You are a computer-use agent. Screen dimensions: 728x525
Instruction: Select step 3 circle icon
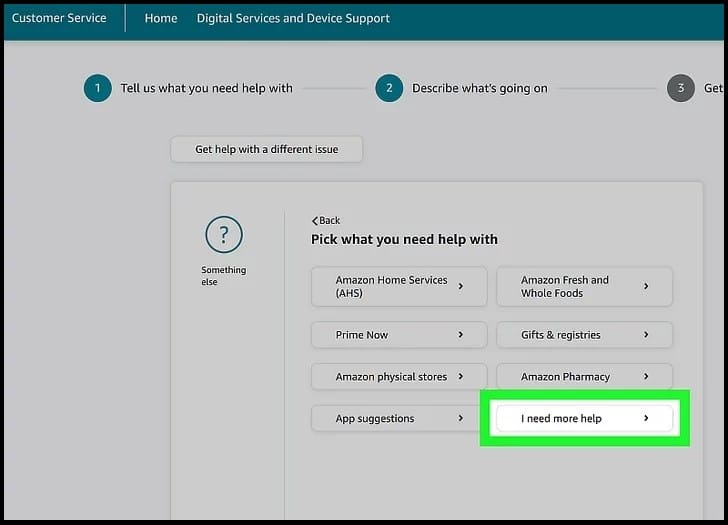pyautogui.click(x=681, y=88)
